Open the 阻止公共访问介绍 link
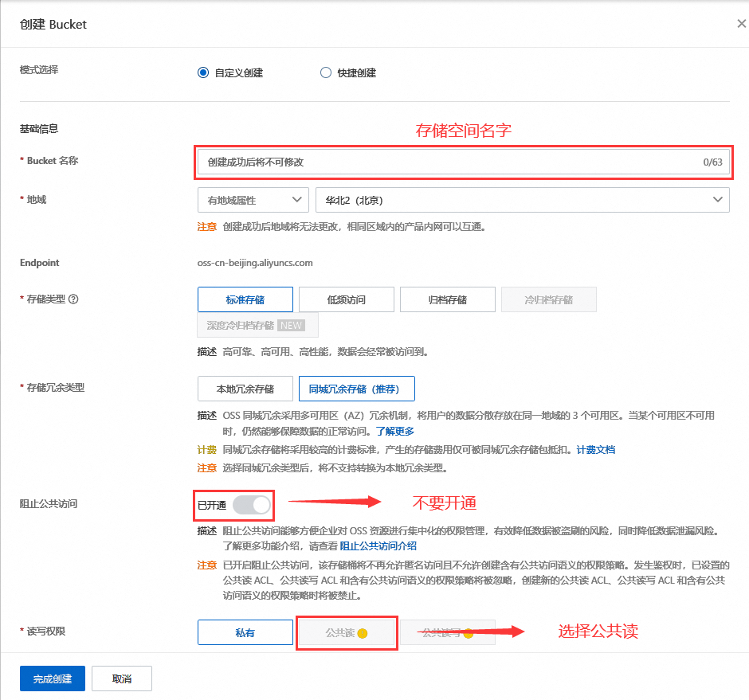749x700 pixels. 378,546
